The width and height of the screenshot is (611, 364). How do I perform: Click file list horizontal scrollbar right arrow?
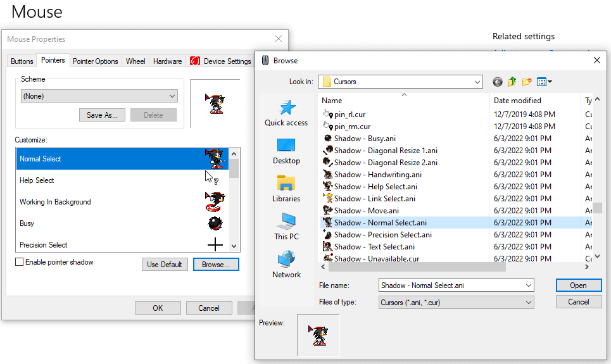587,267
